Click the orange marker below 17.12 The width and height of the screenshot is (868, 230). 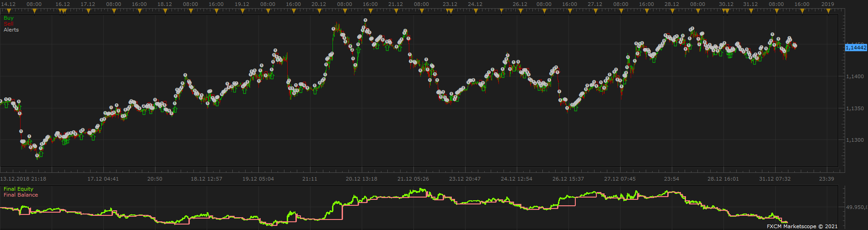(x=88, y=11)
